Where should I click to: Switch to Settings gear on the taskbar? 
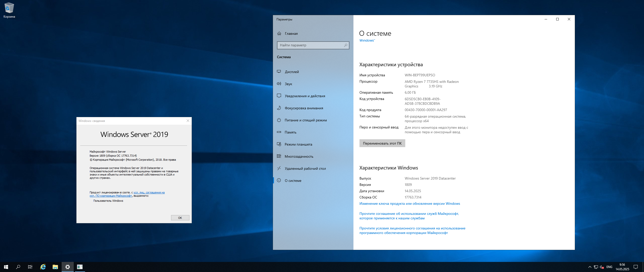coord(68,267)
